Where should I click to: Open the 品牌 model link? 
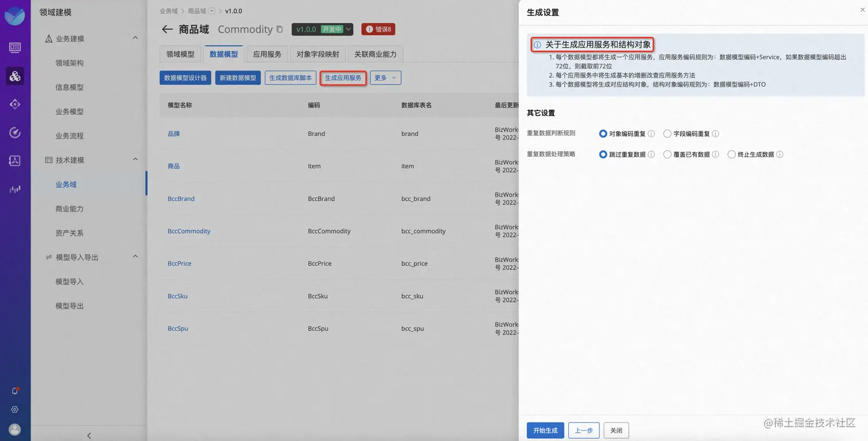pyautogui.click(x=173, y=134)
